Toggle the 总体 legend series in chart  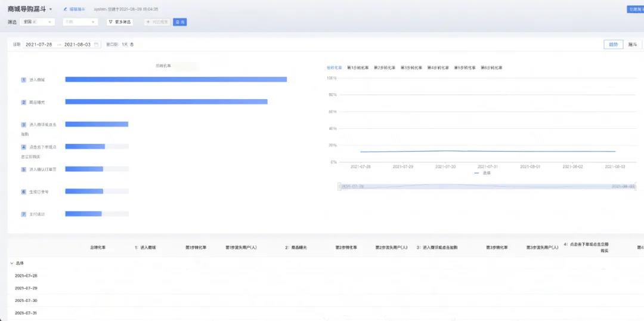[482, 173]
